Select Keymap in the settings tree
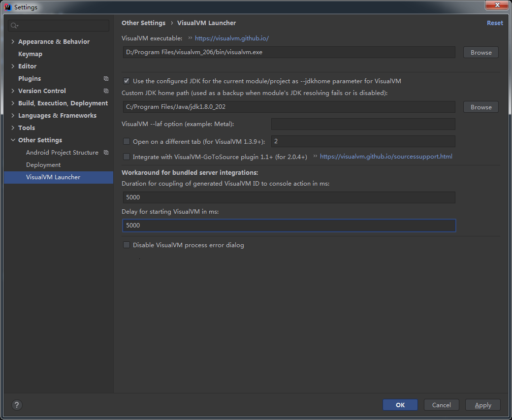The image size is (512, 420). pos(30,54)
